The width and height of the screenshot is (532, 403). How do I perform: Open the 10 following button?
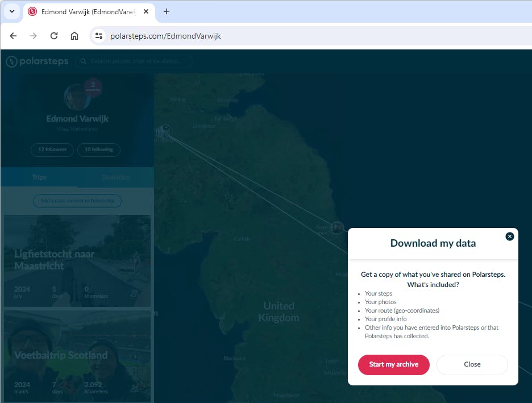point(99,149)
